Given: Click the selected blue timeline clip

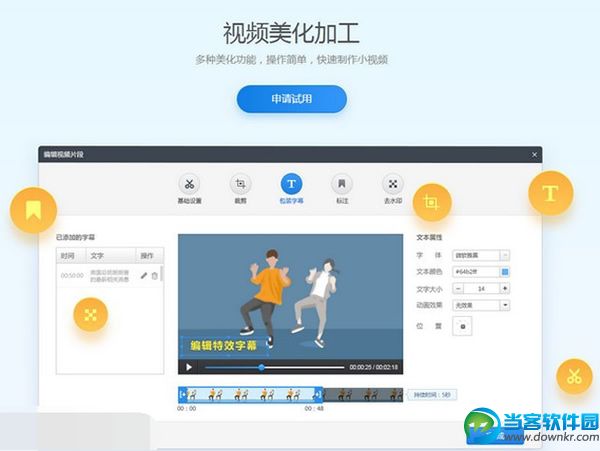Looking at the screenshot, I should [251, 394].
